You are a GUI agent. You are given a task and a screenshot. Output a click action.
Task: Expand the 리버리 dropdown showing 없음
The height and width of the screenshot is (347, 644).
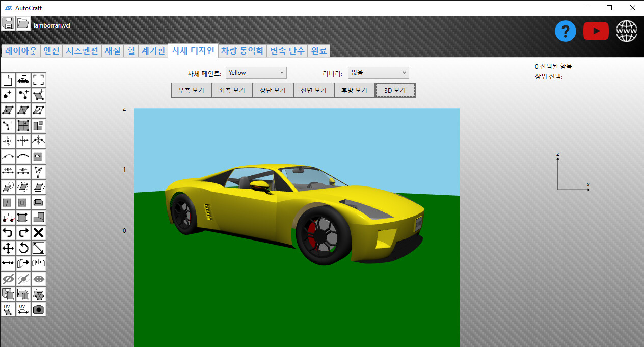(378, 73)
